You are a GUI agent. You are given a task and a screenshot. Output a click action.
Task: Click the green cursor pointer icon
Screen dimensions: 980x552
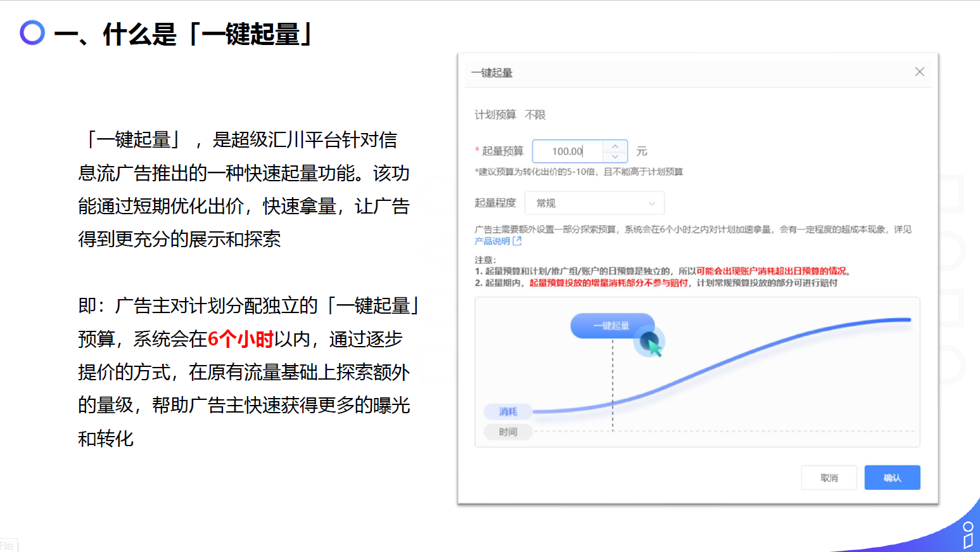[652, 345]
